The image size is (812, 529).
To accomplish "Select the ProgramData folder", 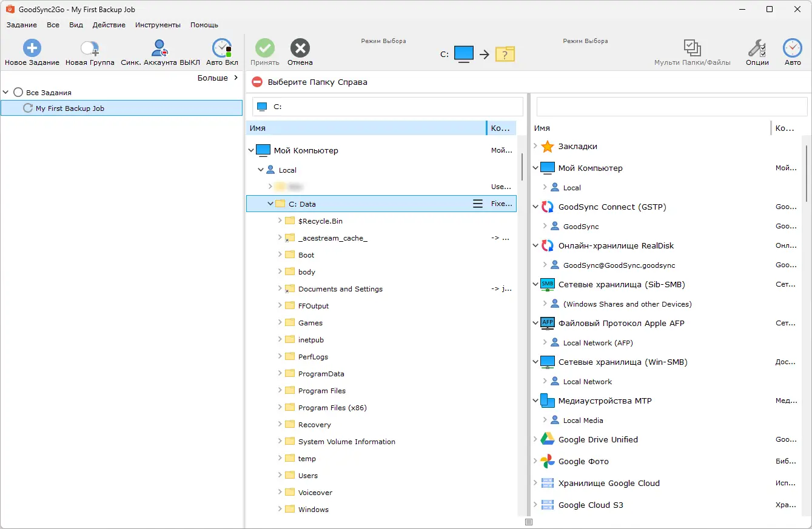I will click(x=321, y=374).
